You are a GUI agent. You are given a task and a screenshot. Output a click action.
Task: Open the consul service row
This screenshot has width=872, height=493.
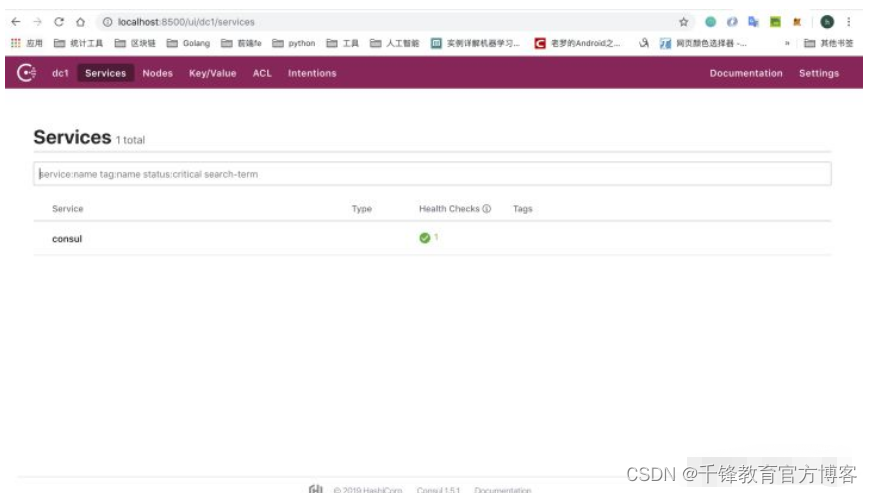point(432,239)
